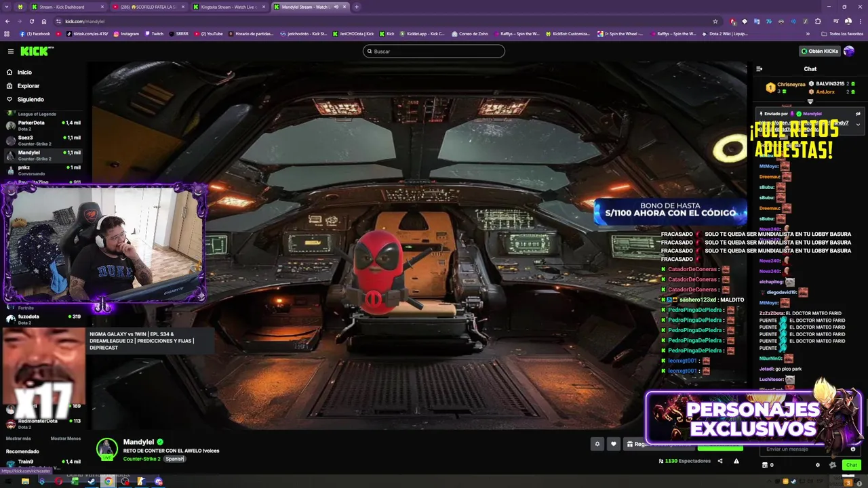Open the BALVIN3215 leaderboard entry in chat

(832, 83)
